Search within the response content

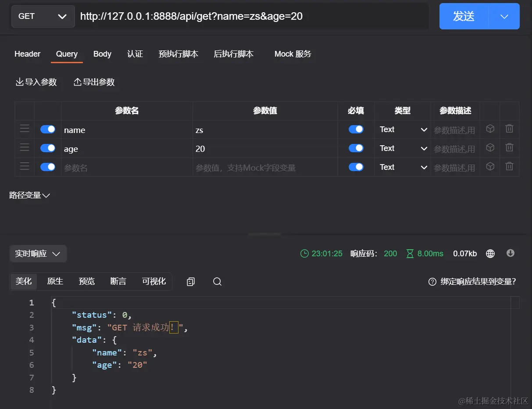pyautogui.click(x=217, y=281)
